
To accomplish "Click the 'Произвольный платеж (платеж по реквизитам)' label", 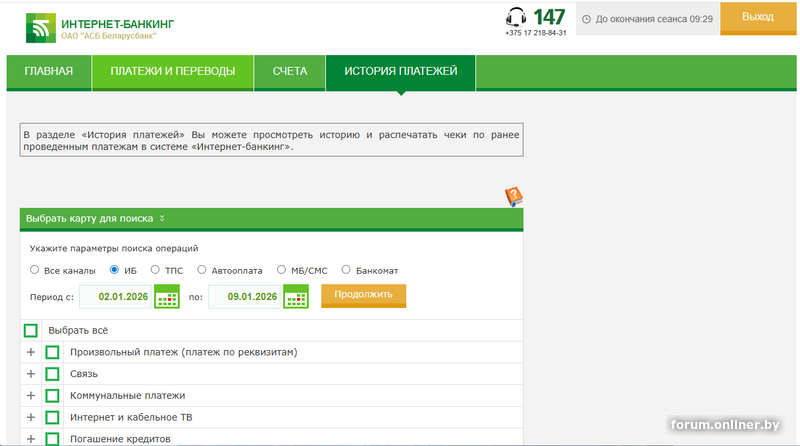I will click(x=184, y=352).
